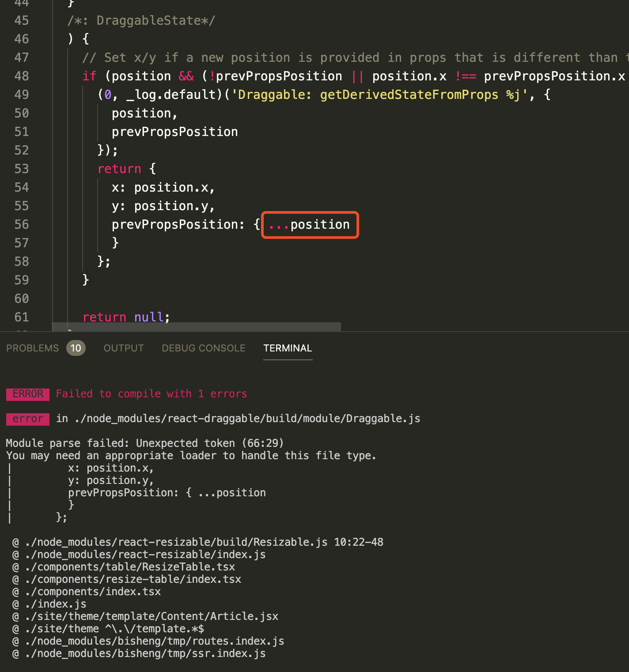Image resolution: width=629 pixels, height=672 pixels.
Task: Click the ERROR badge in the terminal
Action: click(x=27, y=394)
